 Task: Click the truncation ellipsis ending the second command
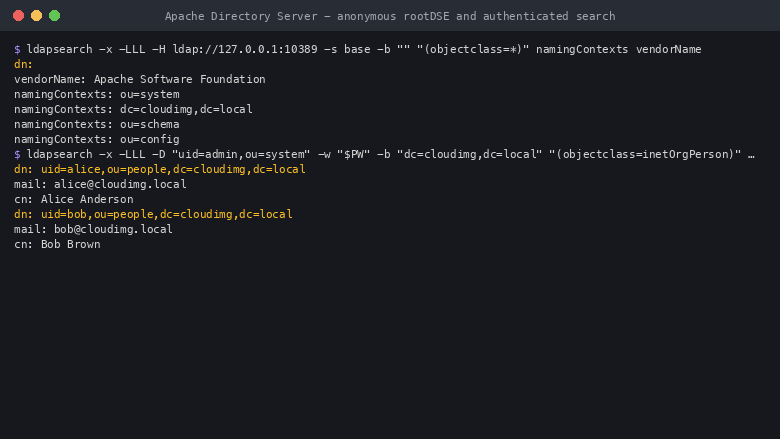[x=751, y=155]
